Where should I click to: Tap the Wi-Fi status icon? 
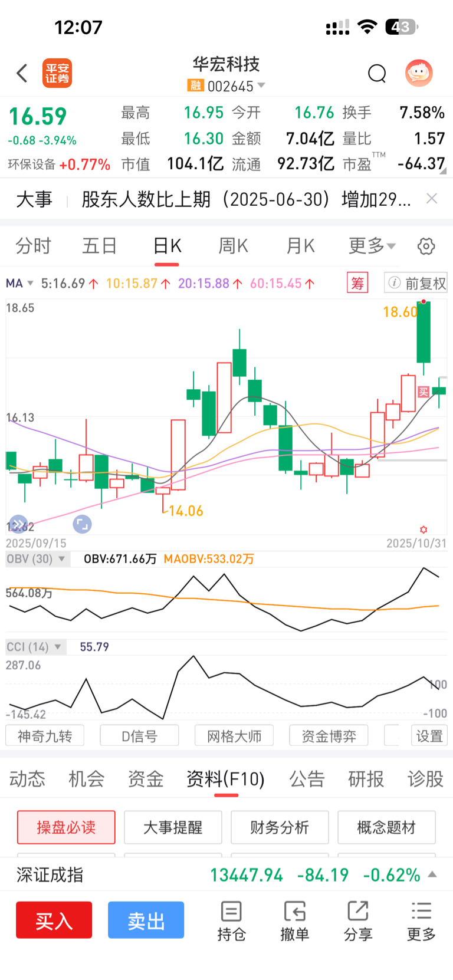[x=367, y=27]
